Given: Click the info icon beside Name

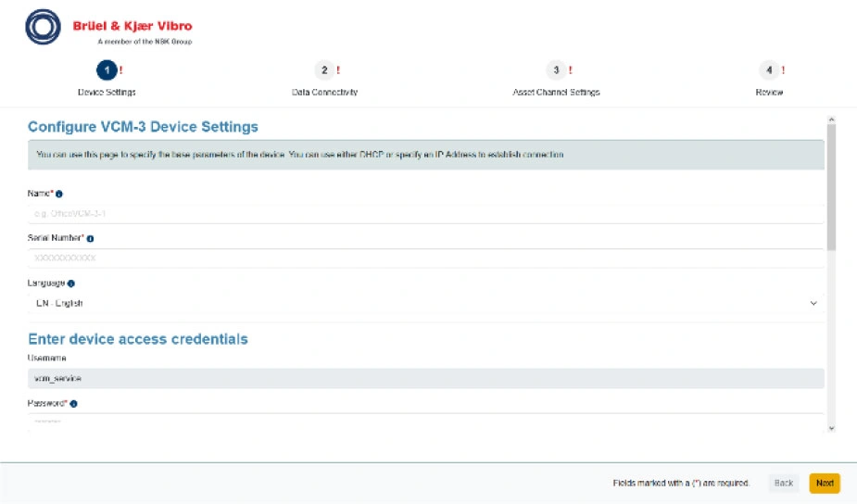Looking at the screenshot, I should click(59, 195).
